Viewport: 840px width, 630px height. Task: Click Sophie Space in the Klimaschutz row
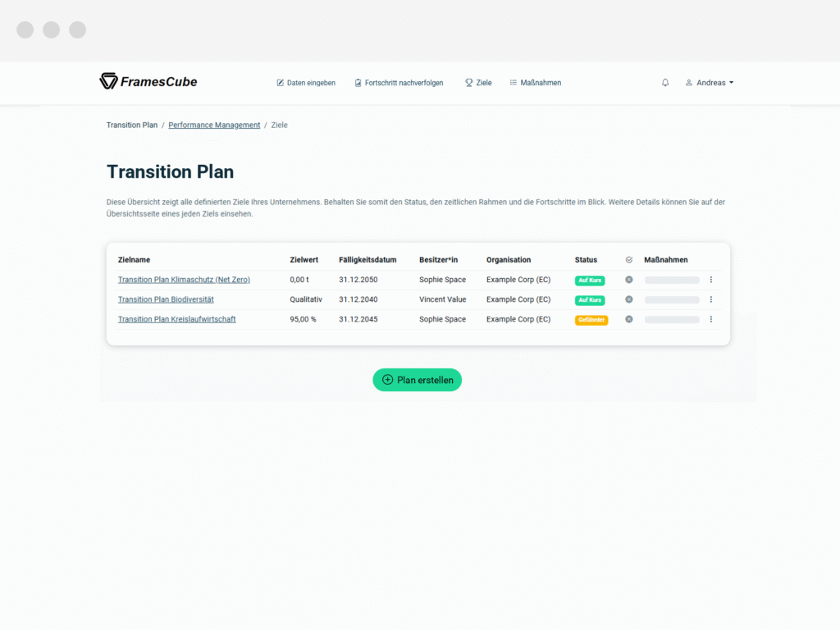(442, 280)
